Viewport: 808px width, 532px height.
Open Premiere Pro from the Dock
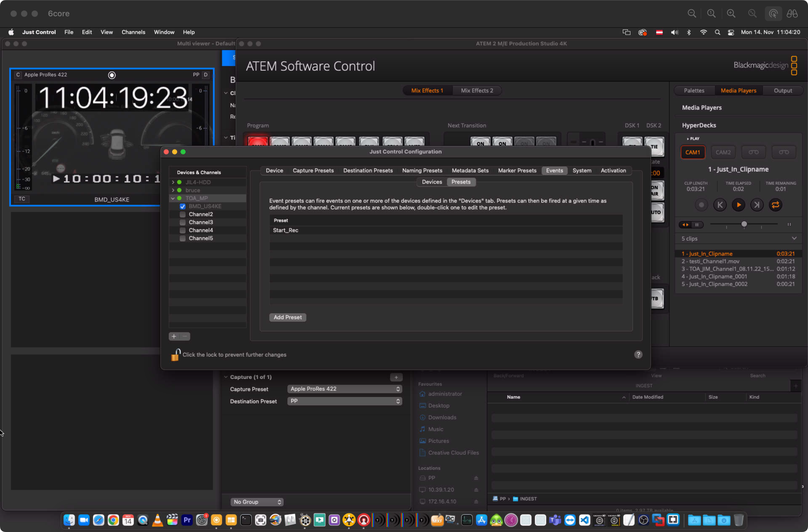[x=187, y=520]
